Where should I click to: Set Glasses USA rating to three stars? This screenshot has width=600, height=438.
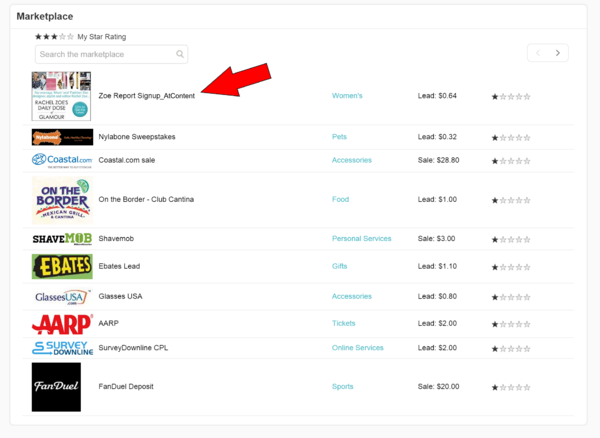(x=511, y=297)
